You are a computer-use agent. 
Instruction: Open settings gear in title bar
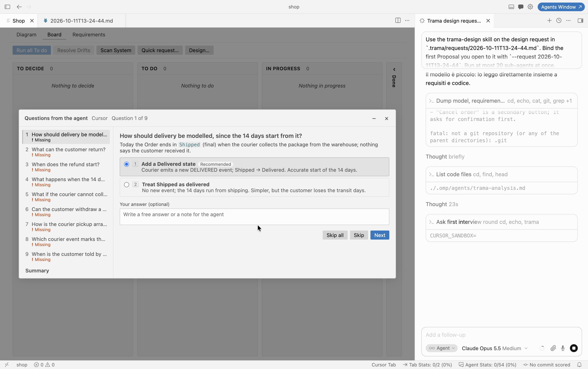pyautogui.click(x=530, y=7)
